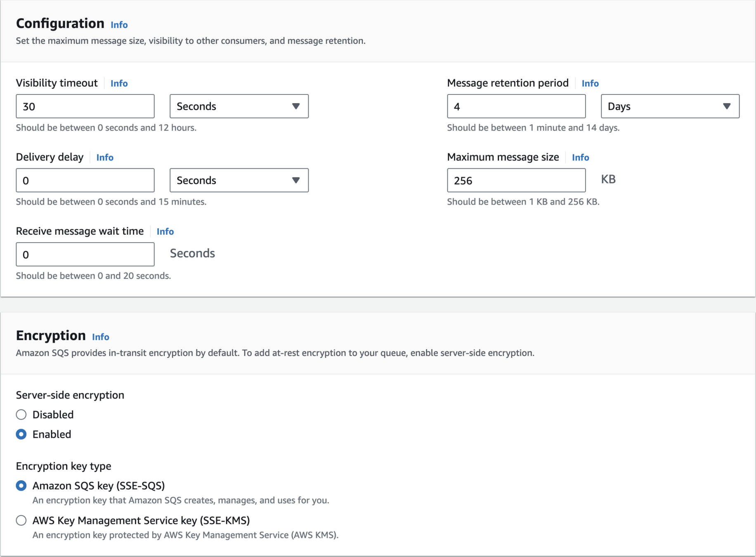Click the KB unit label
756x557 pixels.
(x=608, y=179)
